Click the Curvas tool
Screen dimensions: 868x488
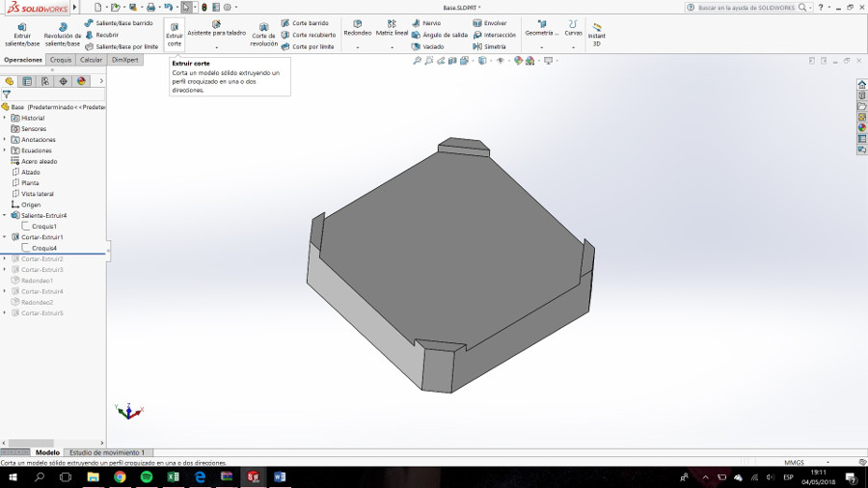tap(573, 29)
